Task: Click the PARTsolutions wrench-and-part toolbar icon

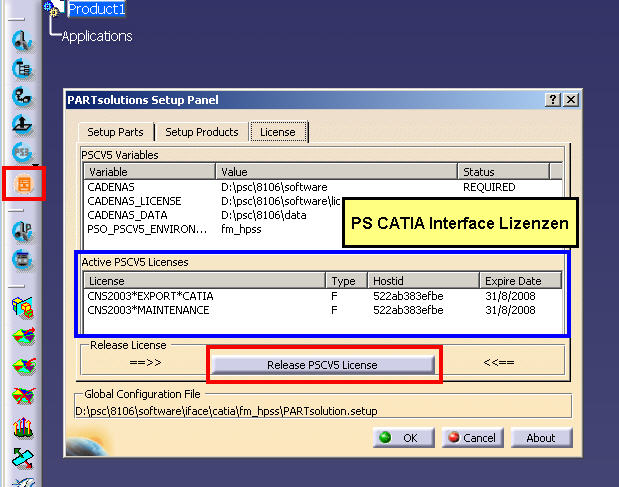Action: pyautogui.click(x=22, y=40)
